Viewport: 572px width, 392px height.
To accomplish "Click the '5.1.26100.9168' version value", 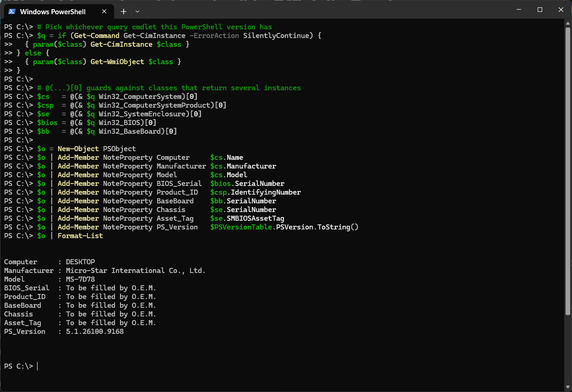I will pos(95,332).
